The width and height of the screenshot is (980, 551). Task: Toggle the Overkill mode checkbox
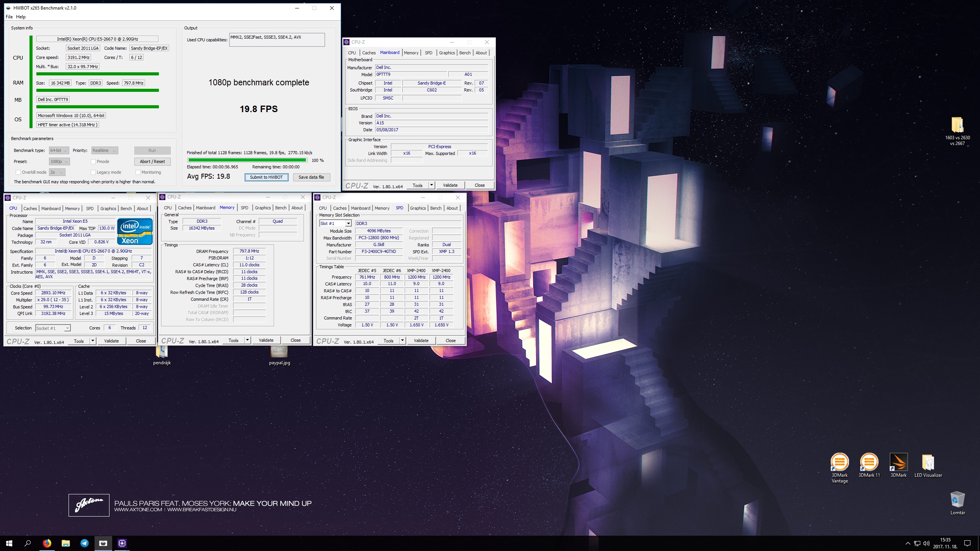point(18,172)
